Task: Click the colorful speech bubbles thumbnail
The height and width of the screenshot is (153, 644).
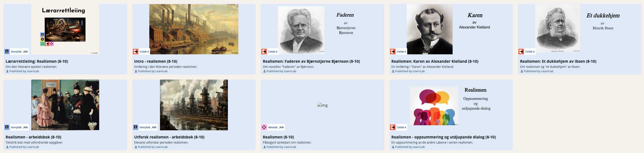Action: tap(434, 106)
